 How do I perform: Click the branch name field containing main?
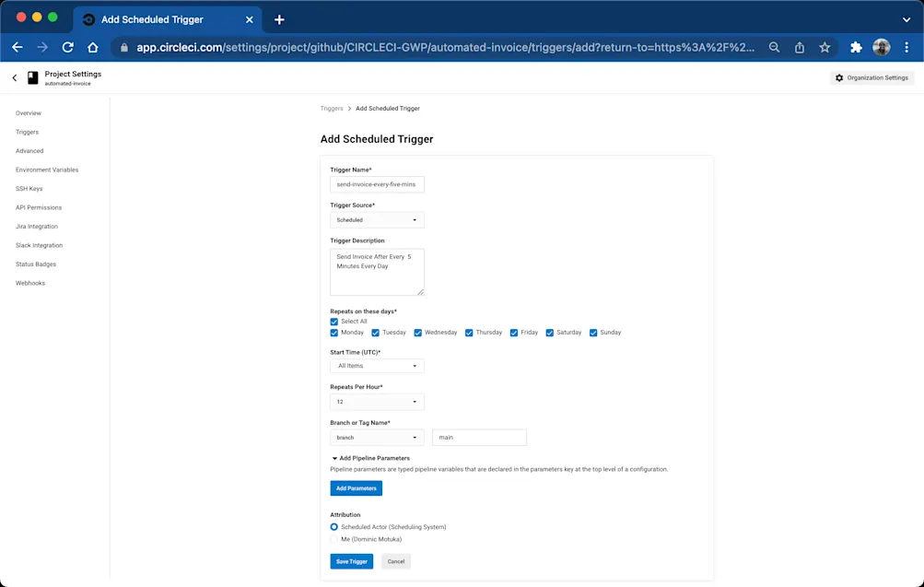(479, 438)
